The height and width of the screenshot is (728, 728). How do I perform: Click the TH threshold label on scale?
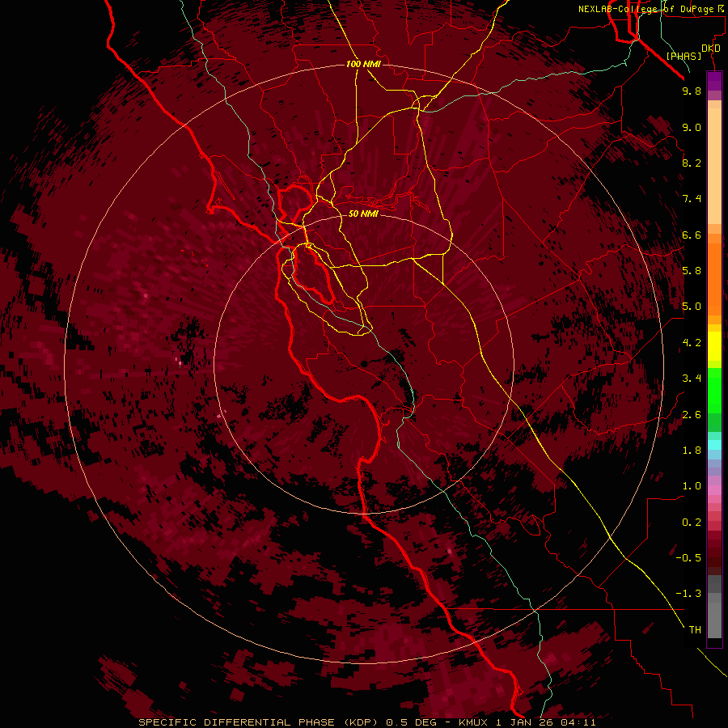[x=695, y=630]
